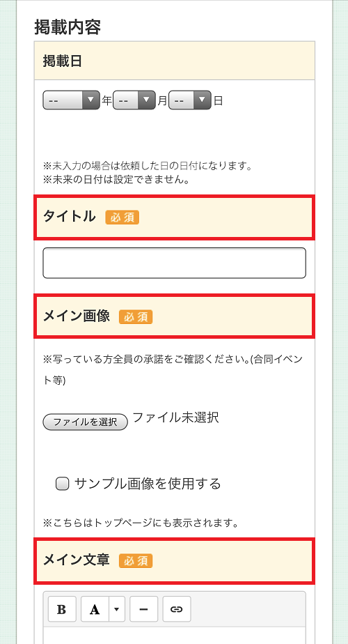Open the year (年) dropdown
Screen dimensions: 348x644
click(x=72, y=100)
